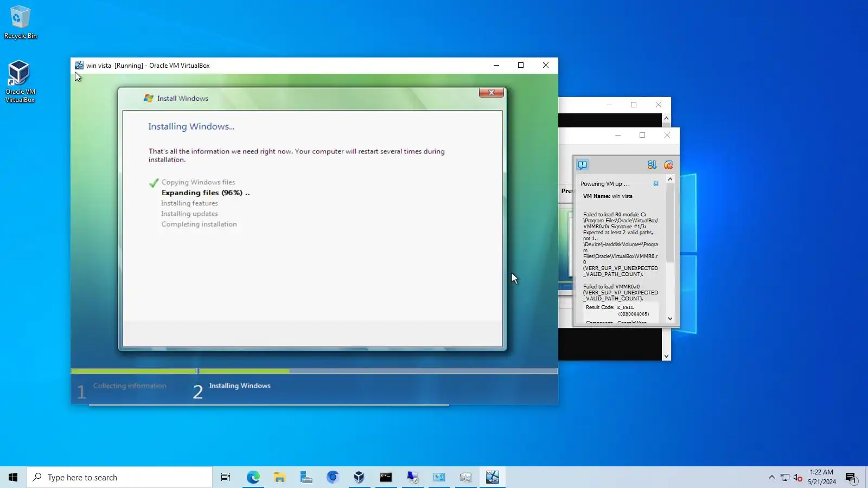Open the network drive/server taskbar icon
This screenshot has height=488, width=868.
click(306, 477)
